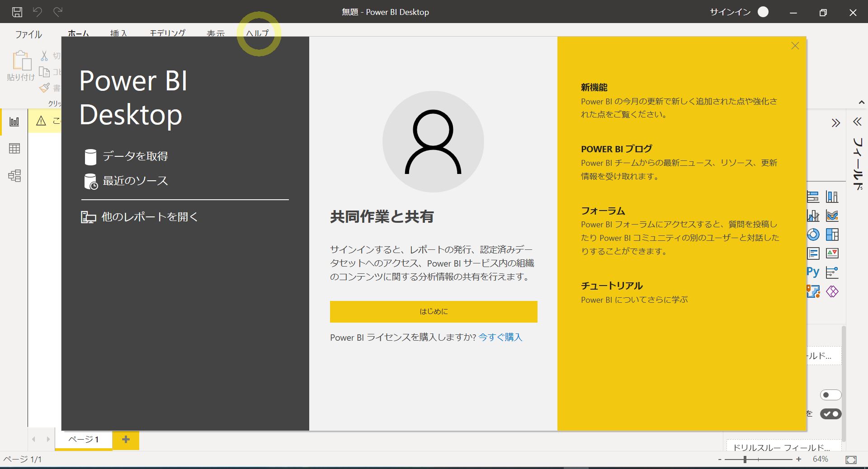Click the zoom out minus button
Viewport: 868px width, 469px height.
(720, 460)
